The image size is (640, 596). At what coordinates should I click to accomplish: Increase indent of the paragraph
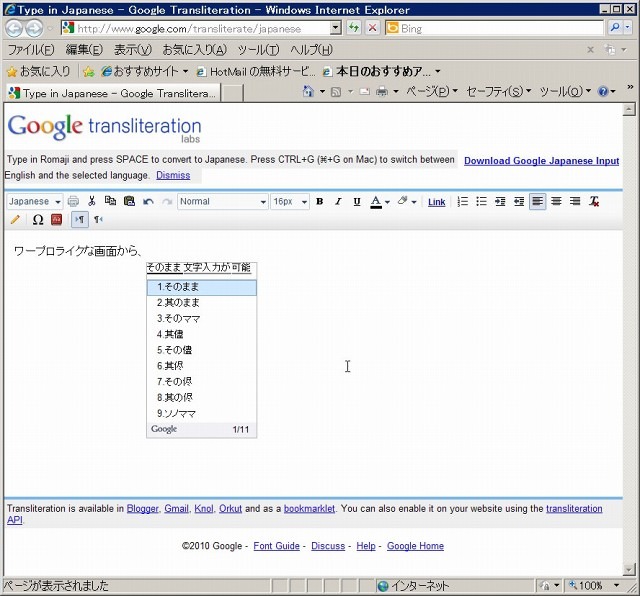click(500, 201)
